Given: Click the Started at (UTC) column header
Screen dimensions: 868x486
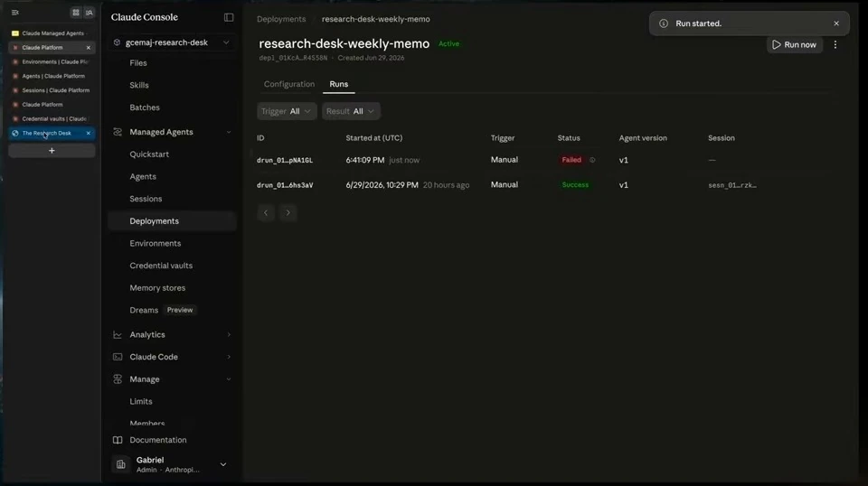Looking at the screenshot, I should tap(374, 137).
